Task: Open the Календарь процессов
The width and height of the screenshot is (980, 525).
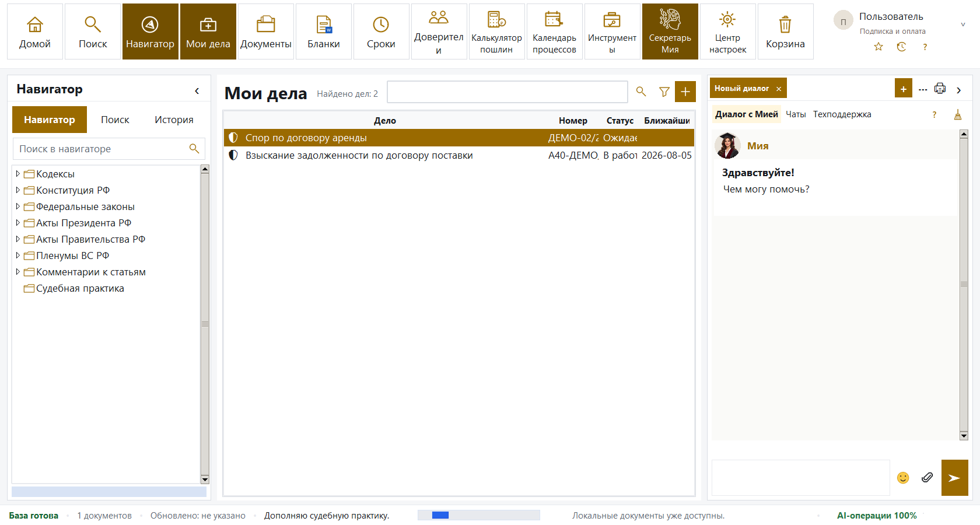Action: (x=555, y=32)
